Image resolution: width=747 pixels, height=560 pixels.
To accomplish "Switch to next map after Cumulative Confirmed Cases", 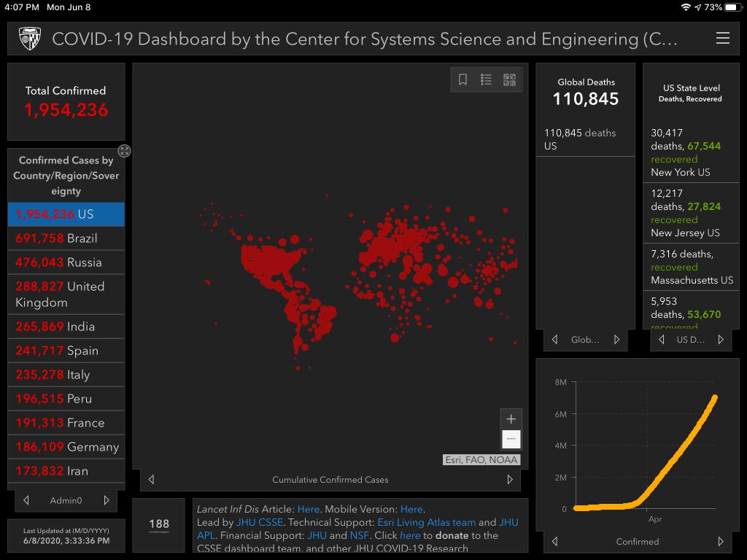I will tap(510, 480).
